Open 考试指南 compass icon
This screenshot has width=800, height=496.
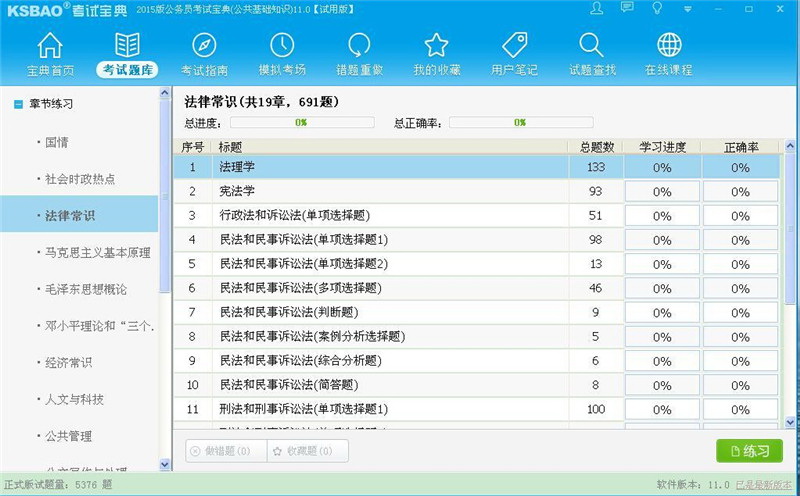204,54
